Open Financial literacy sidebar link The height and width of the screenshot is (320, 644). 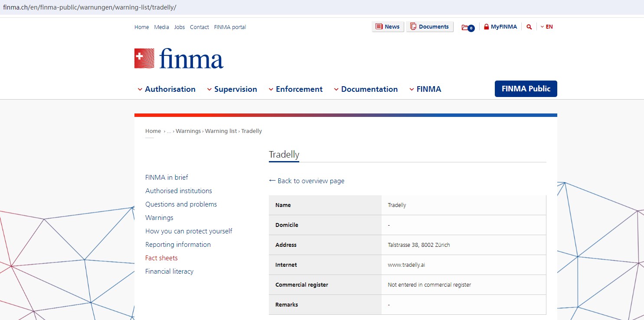(169, 272)
